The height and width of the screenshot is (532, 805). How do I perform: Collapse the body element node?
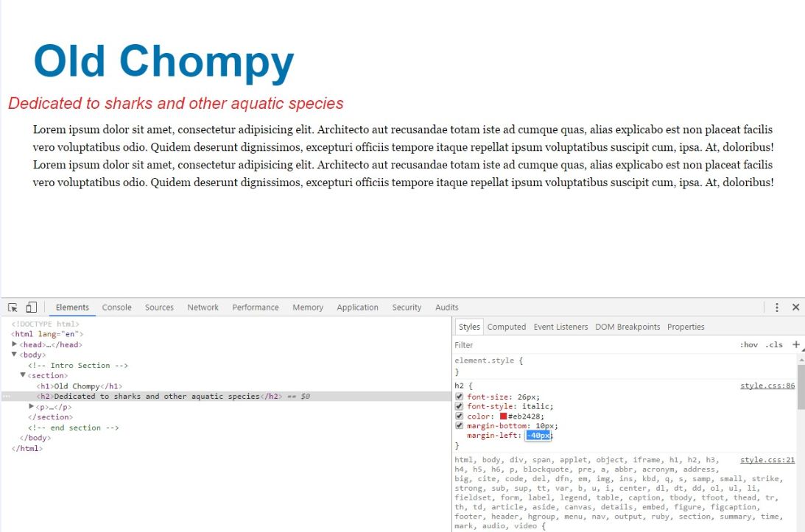[15, 355]
